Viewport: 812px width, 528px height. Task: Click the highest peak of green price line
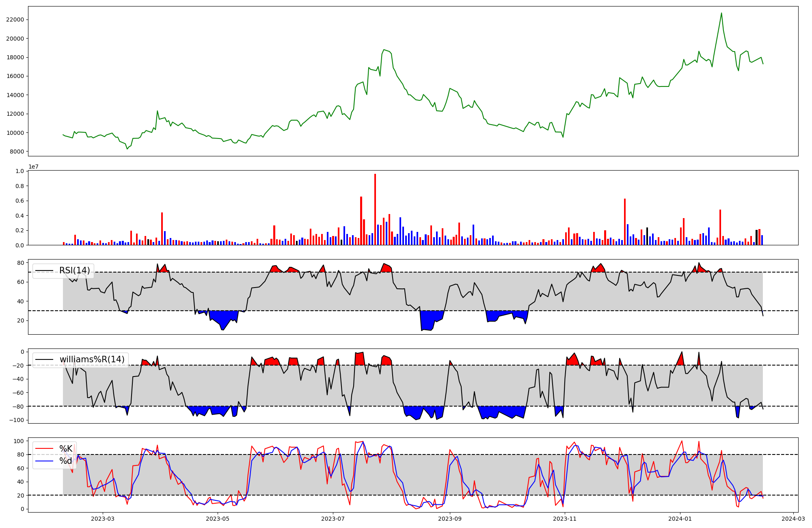(721, 13)
